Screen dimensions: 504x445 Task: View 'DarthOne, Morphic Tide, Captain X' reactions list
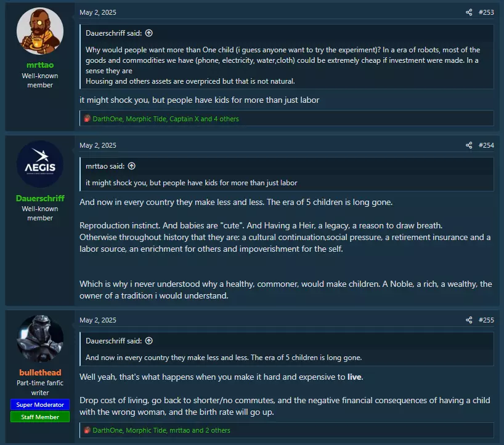[x=166, y=119]
